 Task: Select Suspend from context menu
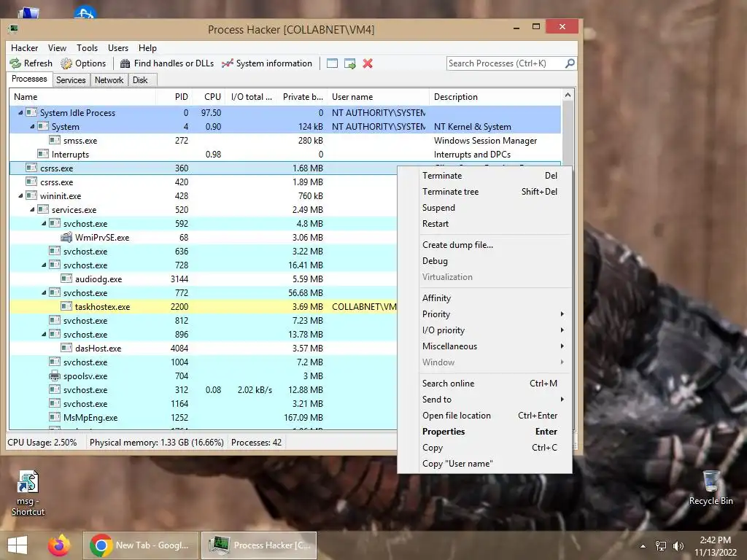click(x=485, y=208)
